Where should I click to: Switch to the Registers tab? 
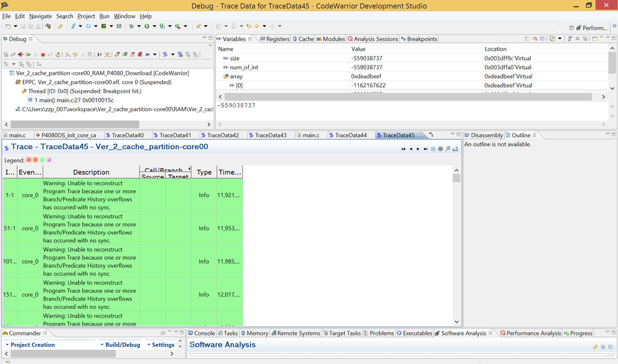pos(275,39)
